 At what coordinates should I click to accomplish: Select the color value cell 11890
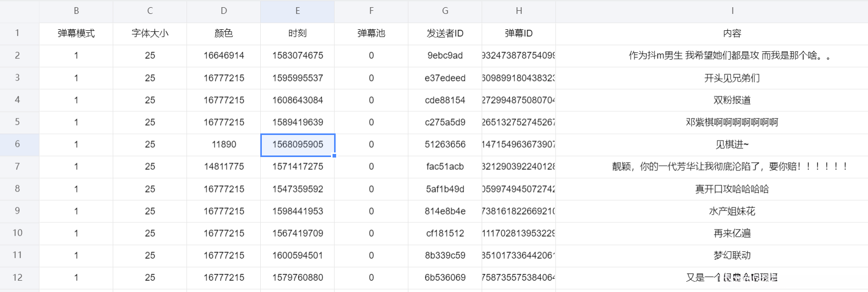224,145
